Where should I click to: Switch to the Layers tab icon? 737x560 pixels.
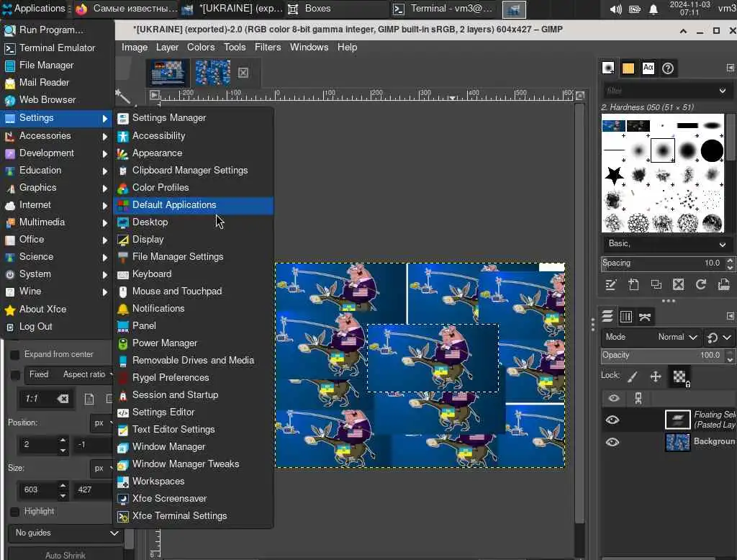[607, 317]
